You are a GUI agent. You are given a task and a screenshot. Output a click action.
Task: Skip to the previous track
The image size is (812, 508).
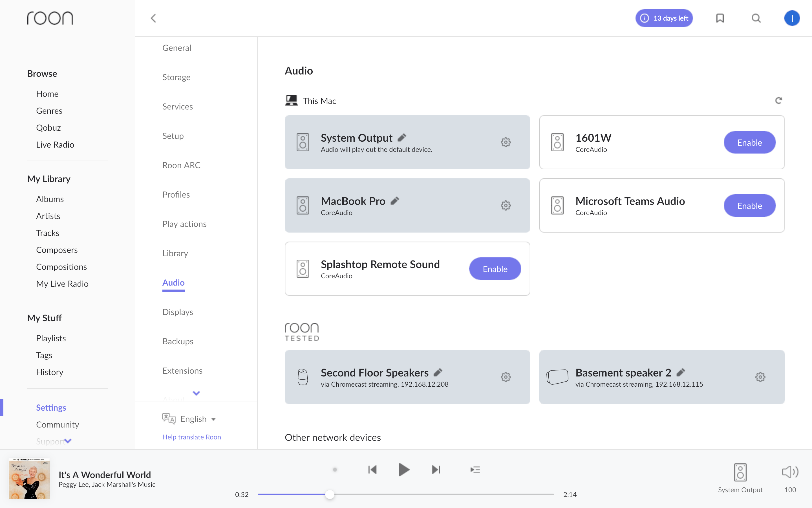coord(372,469)
